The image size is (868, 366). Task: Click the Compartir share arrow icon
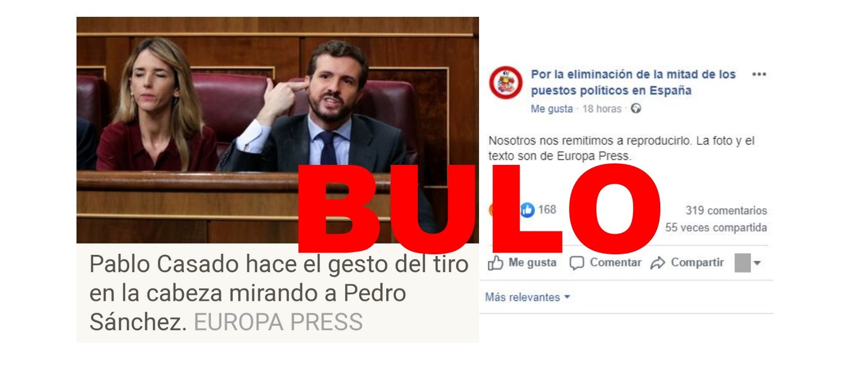coord(658,264)
